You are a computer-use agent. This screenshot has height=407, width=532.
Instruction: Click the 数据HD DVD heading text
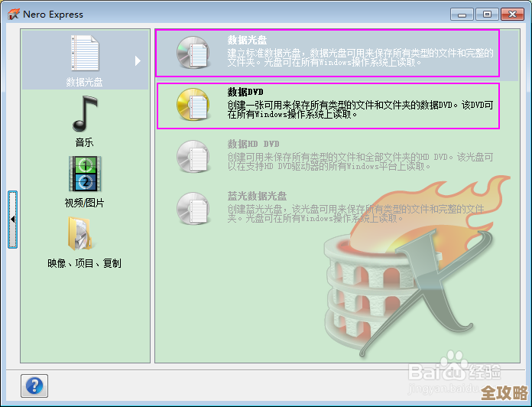253,144
